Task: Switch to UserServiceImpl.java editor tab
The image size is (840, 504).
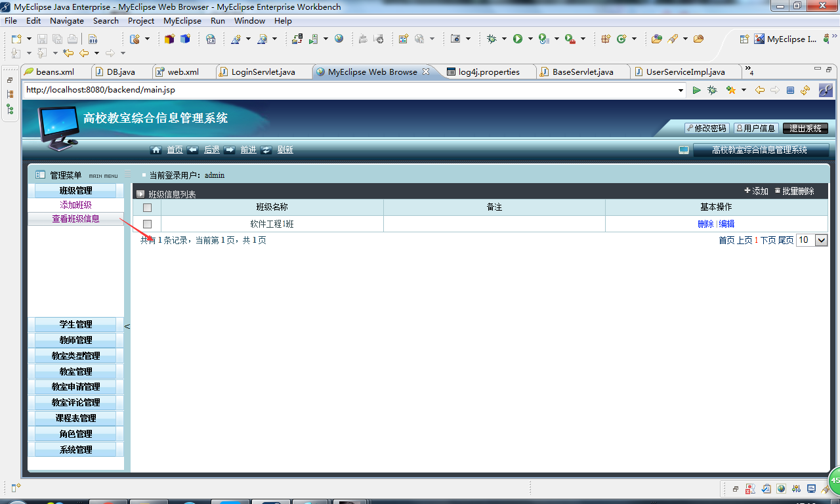Action: click(x=685, y=72)
